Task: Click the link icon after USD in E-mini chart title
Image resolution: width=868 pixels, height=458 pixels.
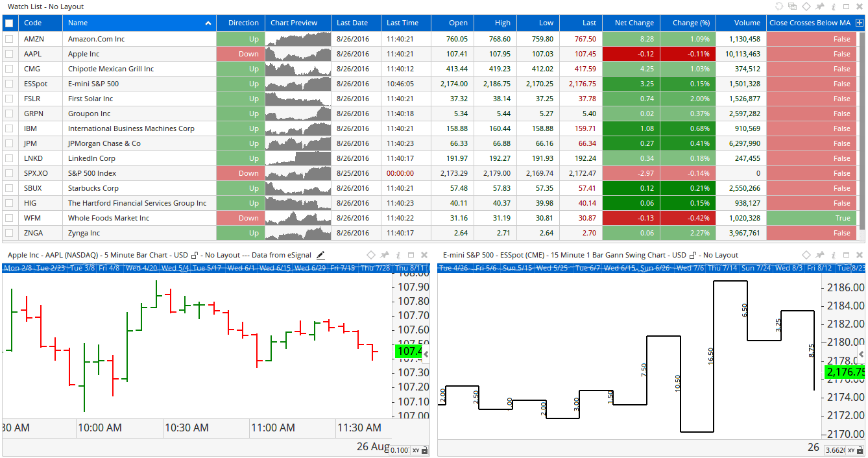Action: pos(693,255)
